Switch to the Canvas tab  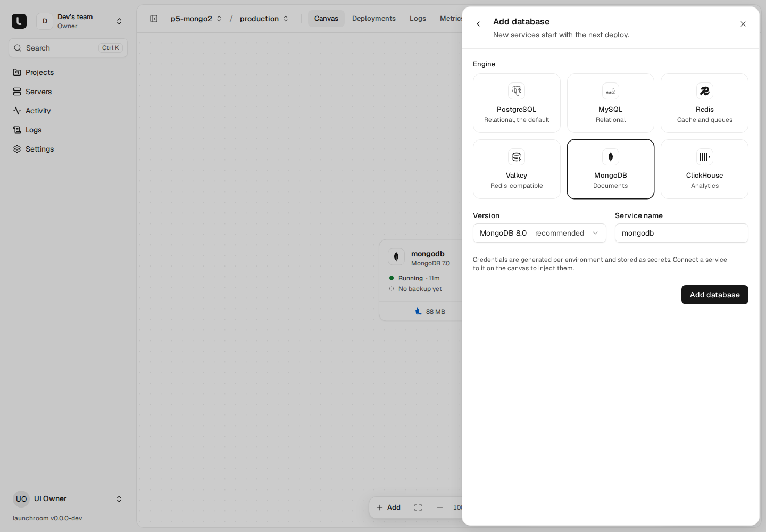(x=326, y=19)
